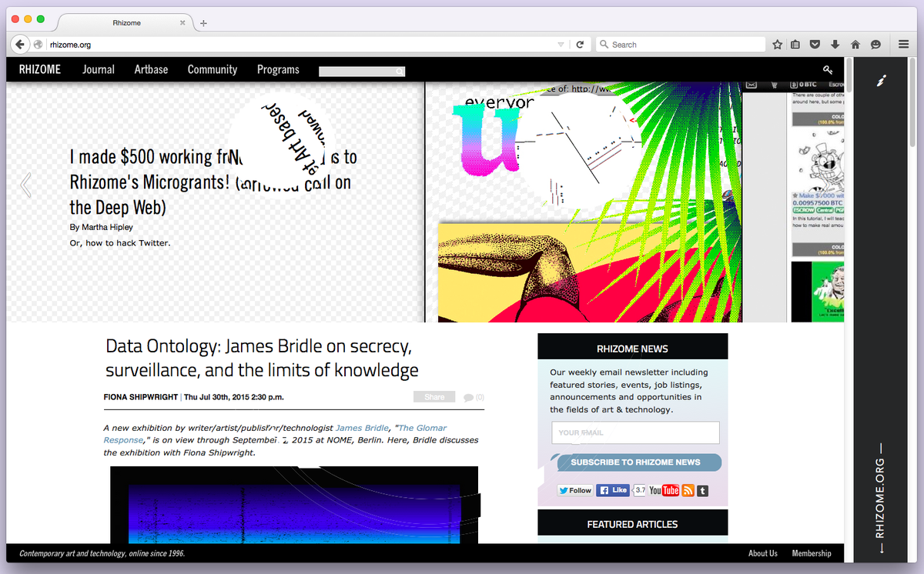Click the rhizome.org address bar
The image size is (924, 574).
pos(300,45)
